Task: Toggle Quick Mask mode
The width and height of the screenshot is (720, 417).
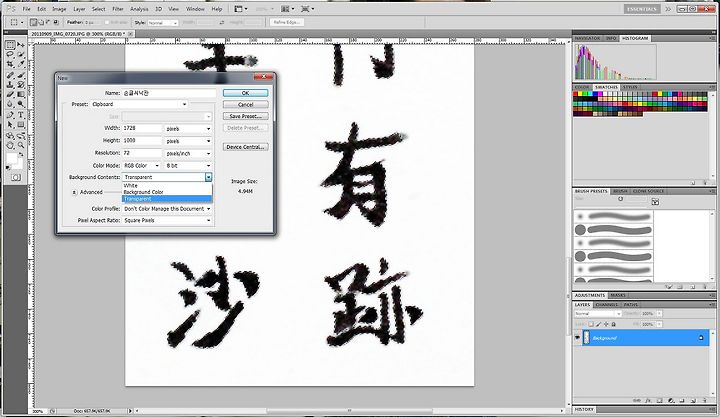Action: (16, 177)
